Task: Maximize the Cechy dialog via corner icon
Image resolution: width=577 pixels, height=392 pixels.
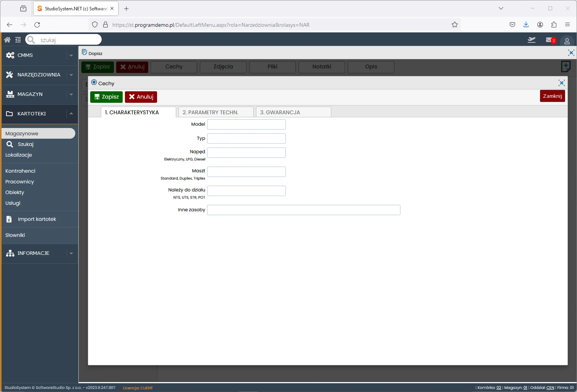Action: pos(561,83)
